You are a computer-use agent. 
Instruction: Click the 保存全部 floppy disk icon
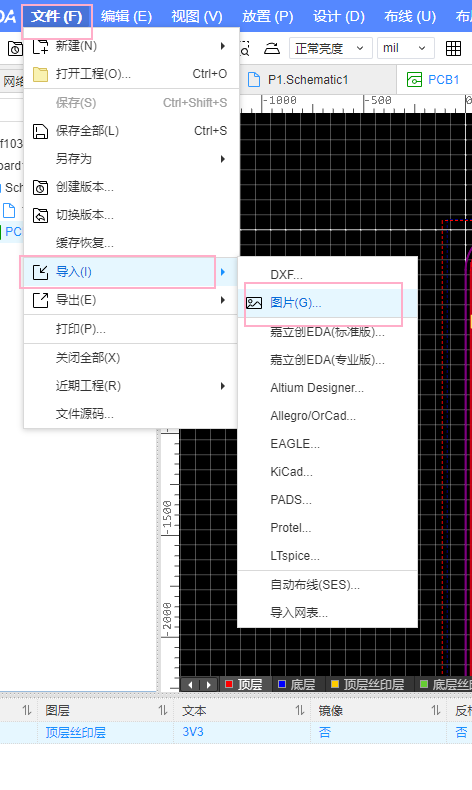[40, 131]
